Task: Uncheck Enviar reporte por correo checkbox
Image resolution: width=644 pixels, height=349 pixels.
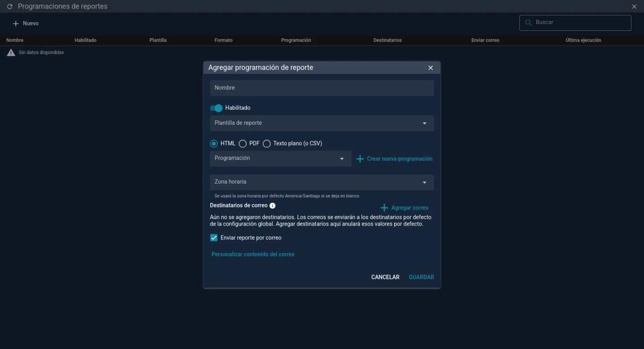Action: tap(214, 238)
